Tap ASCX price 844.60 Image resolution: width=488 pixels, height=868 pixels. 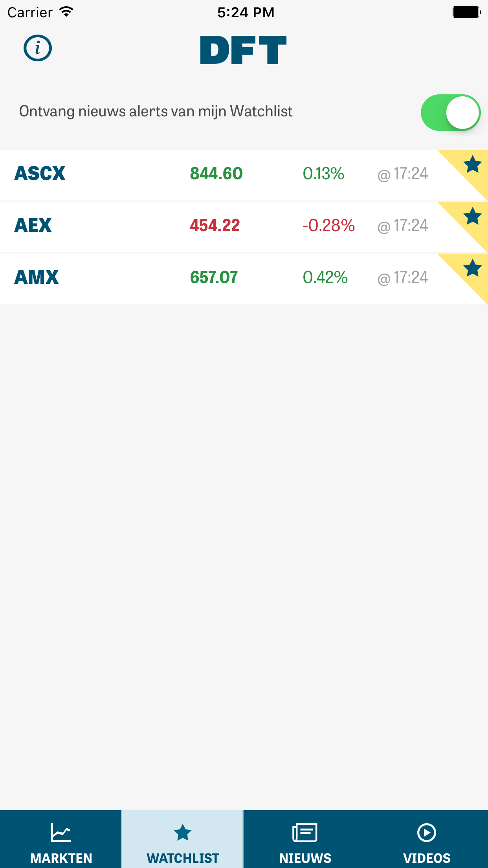[x=216, y=174]
